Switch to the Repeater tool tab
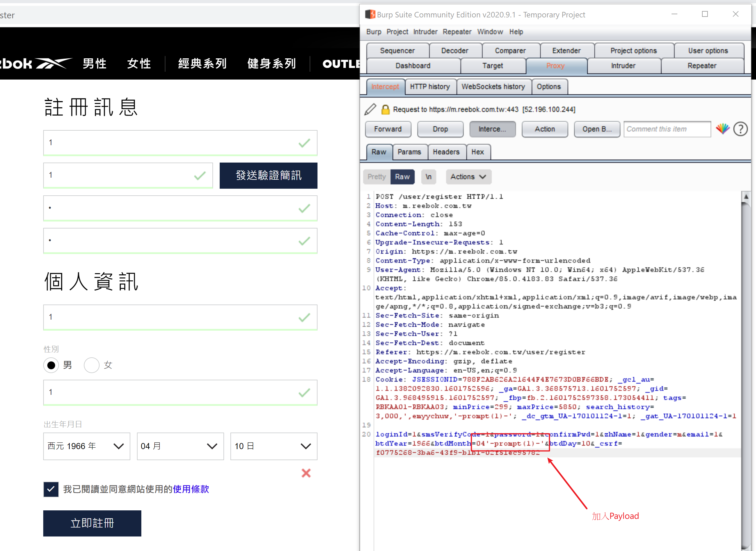 tap(702, 66)
